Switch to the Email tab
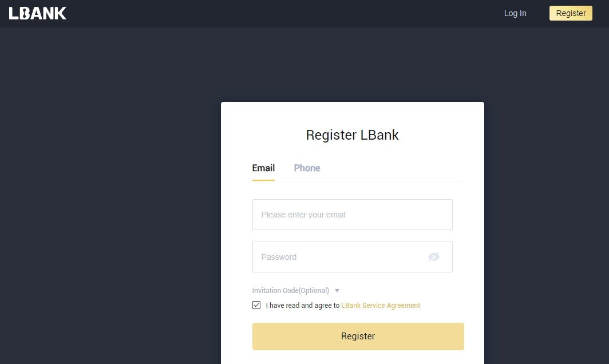The height and width of the screenshot is (364, 609). tap(263, 168)
